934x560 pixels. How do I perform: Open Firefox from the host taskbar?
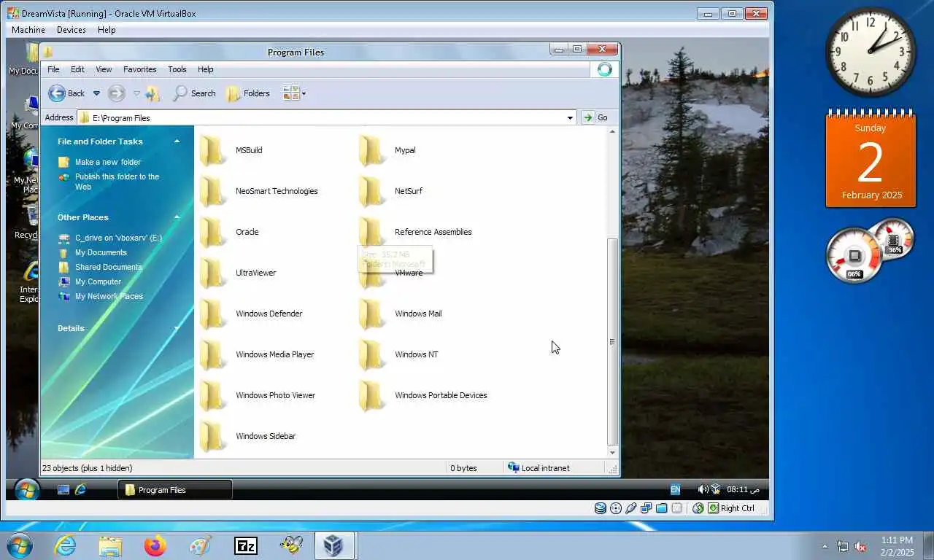155,545
